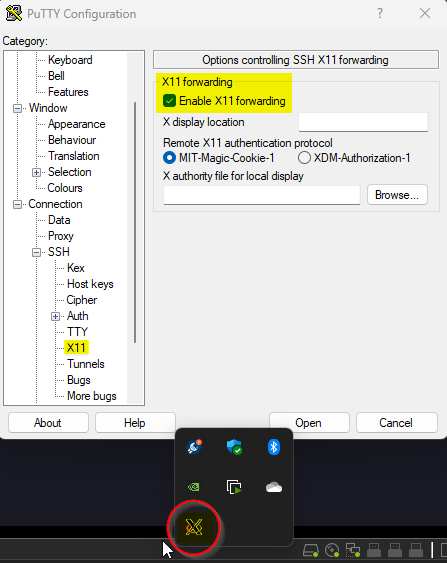Select the More bugs category
447x563 pixels.
point(92,396)
